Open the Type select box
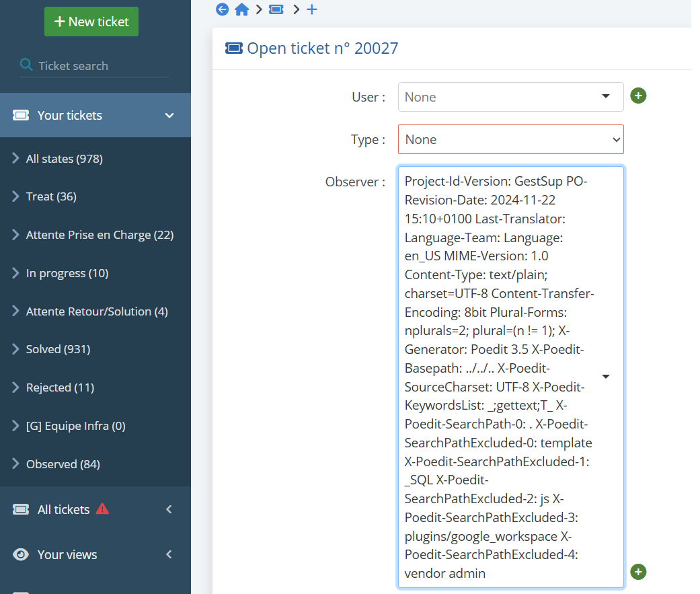Screen dimensions: 700x594 (x=510, y=139)
